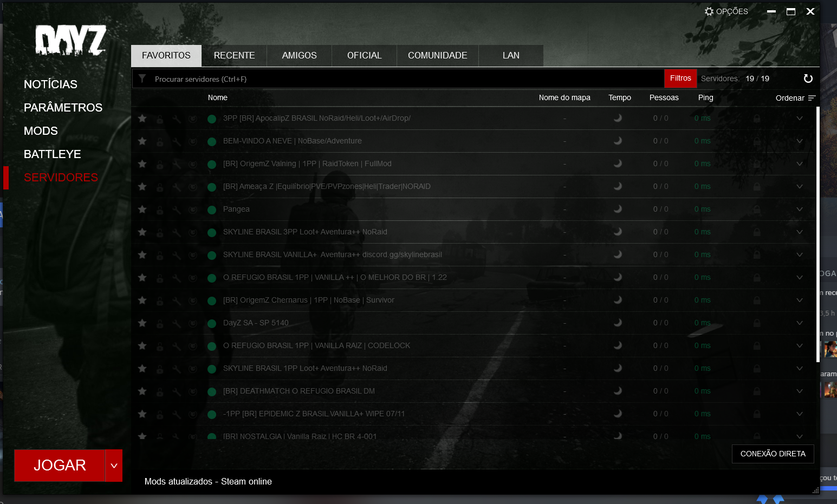Click the eye icon for BEM-VINDO A NEVE
The width and height of the screenshot is (837, 504).
point(193,141)
